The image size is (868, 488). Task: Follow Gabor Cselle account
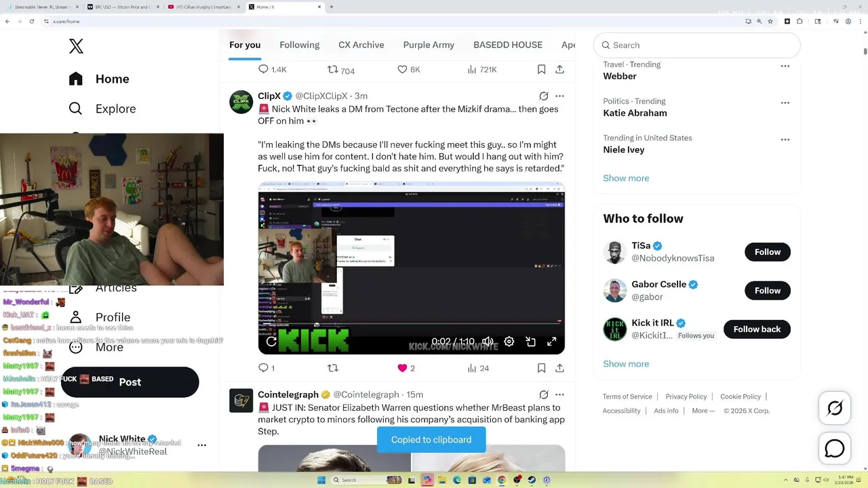click(768, 291)
